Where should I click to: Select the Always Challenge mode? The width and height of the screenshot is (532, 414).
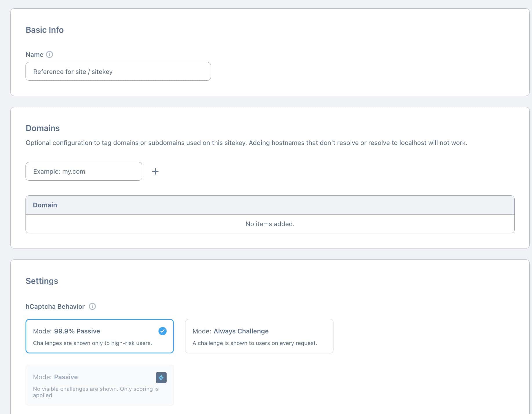tap(259, 336)
